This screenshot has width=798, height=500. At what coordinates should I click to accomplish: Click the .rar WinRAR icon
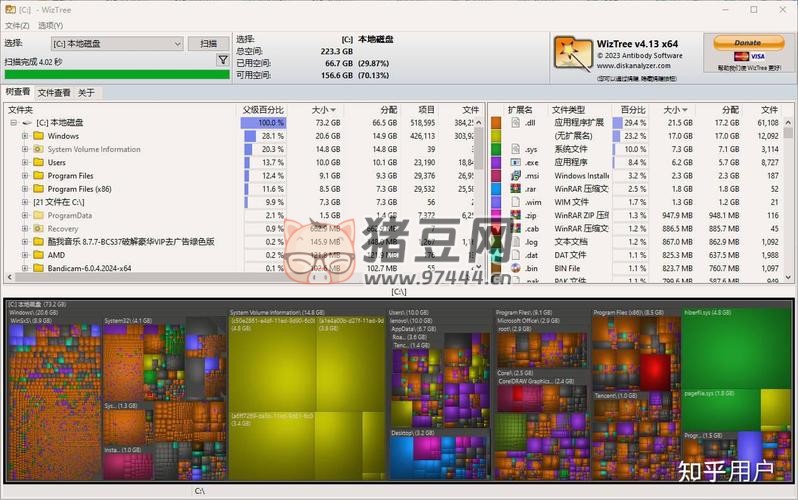(516, 189)
